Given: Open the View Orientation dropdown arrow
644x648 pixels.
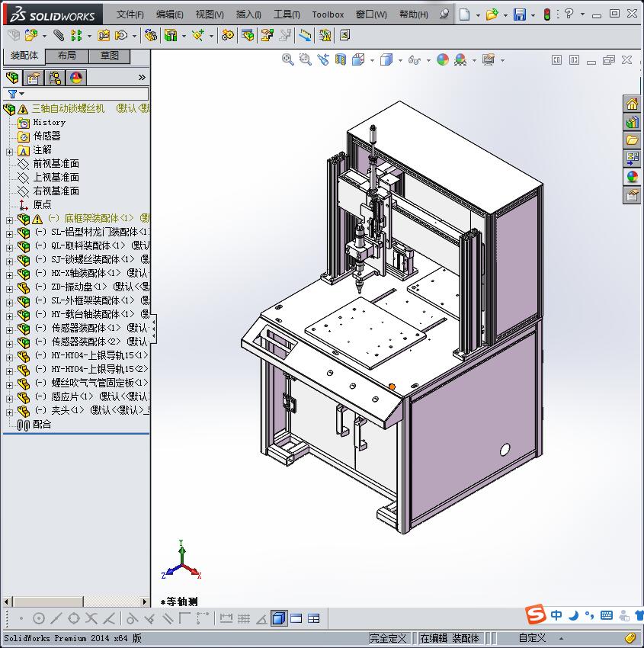Looking at the screenshot, I should coord(372,60).
